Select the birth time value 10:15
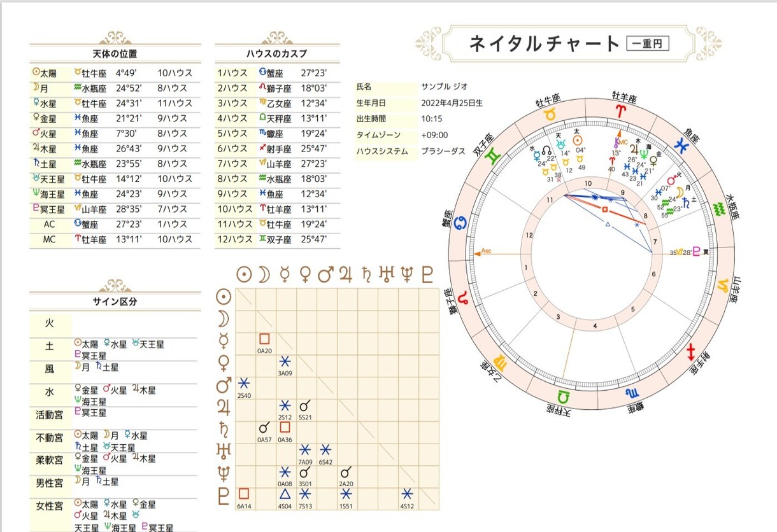Image resolution: width=777 pixels, height=532 pixels. 431,119
